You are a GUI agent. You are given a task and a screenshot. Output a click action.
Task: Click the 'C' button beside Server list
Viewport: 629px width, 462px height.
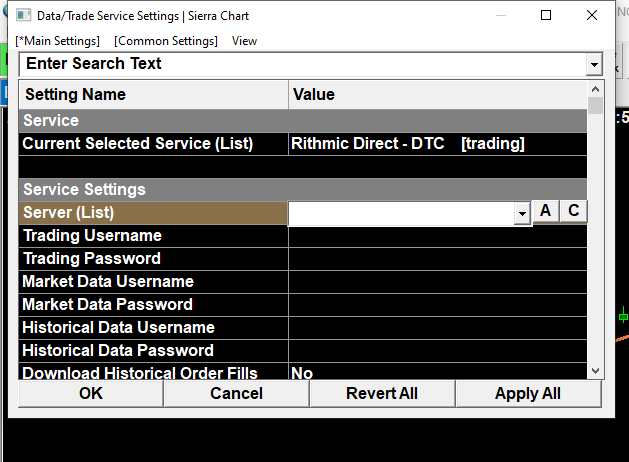(x=573, y=211)
